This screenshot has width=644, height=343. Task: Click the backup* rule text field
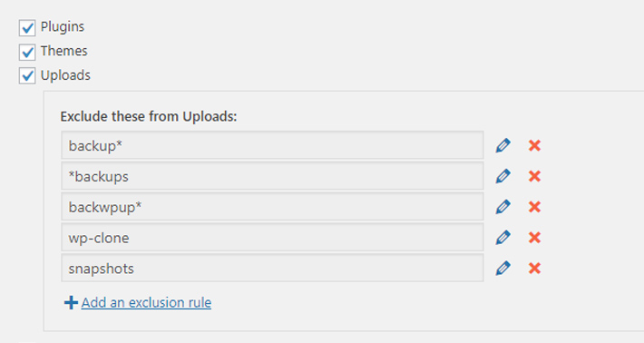[x=272, y=145]
